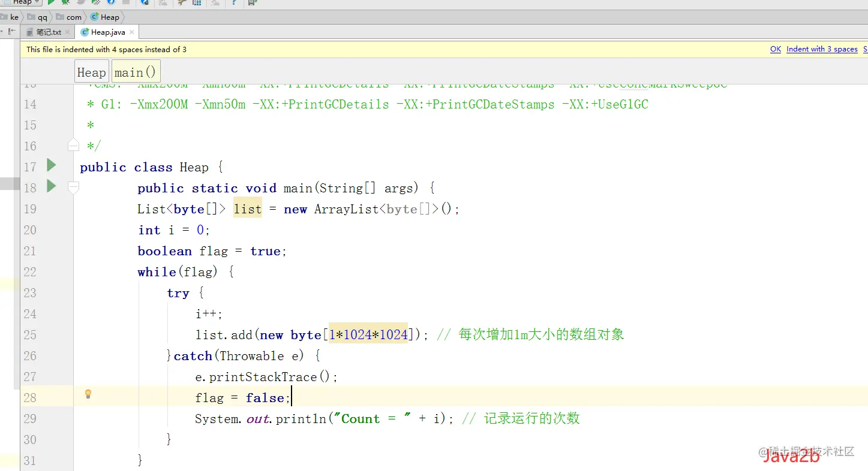Click 'main(String[] args)' method signature
Viewport: 868px width, 471px height.
pyautogui.click(x=351, y=188)
